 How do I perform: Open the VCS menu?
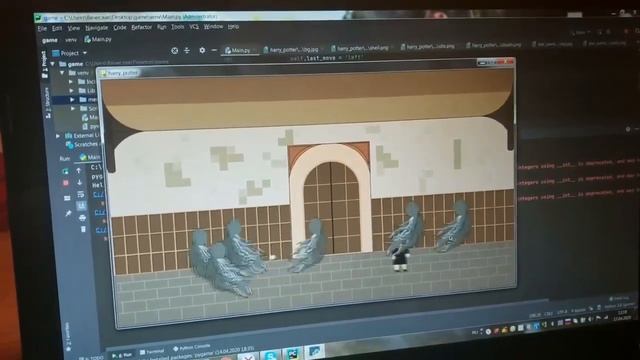pos(194,27)
